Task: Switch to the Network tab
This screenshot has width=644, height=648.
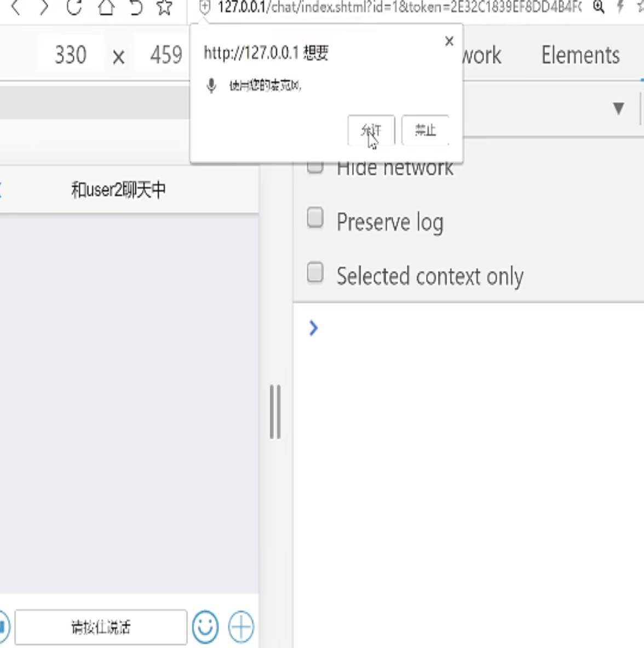Action: click(x=482, y=55)
